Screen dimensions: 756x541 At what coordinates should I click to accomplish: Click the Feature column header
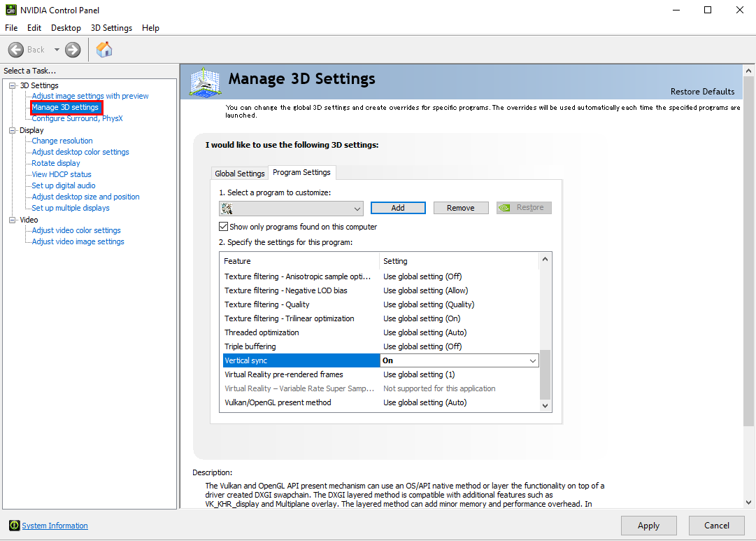[x=300, y=261]
